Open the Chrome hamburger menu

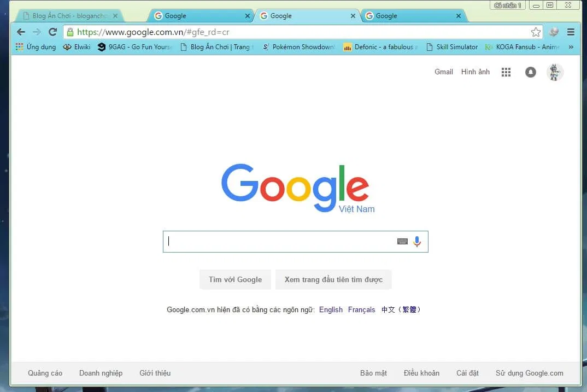point(571,32)
